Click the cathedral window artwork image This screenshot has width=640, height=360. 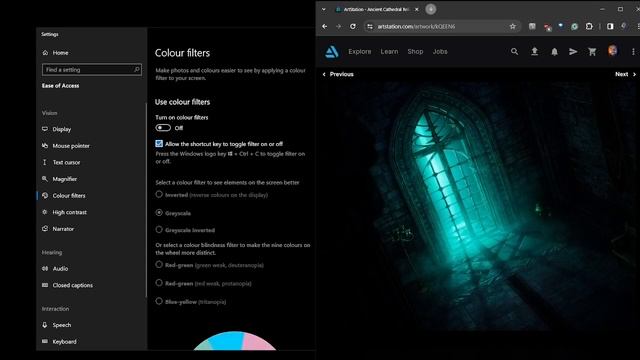pyautogui.click(x=479, y=206)
